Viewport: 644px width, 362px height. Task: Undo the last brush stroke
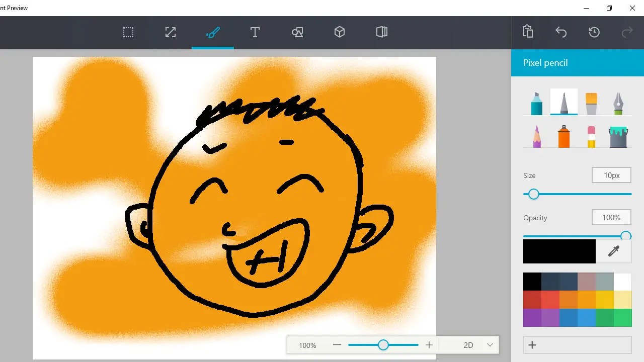click(x=561, y=32)
